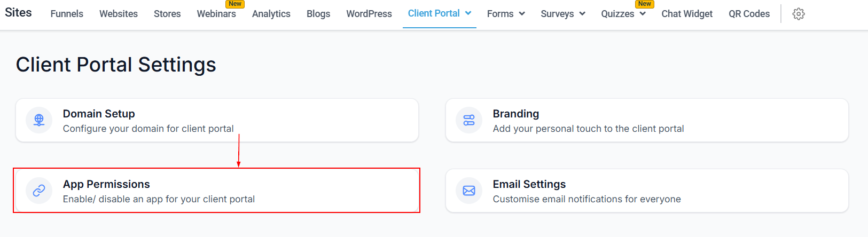Switch to the Websites tab
868x237 pixels.
click(119, 14)
